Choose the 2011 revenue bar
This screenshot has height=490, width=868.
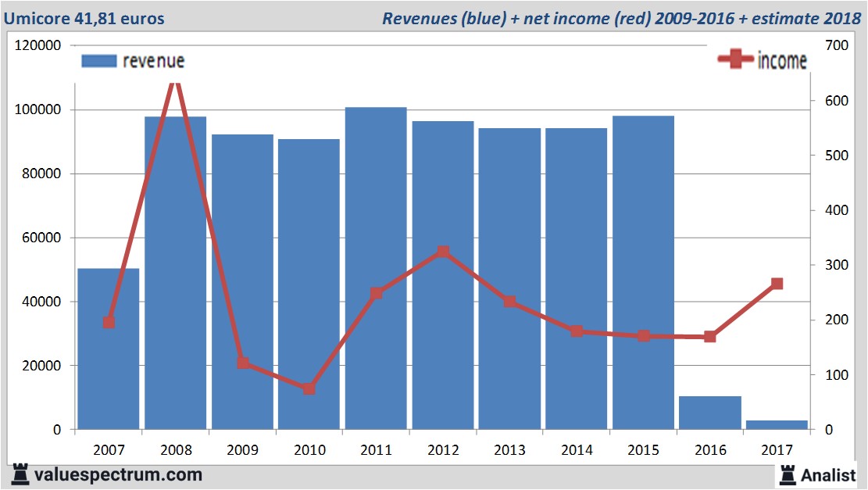click(376, 269)
